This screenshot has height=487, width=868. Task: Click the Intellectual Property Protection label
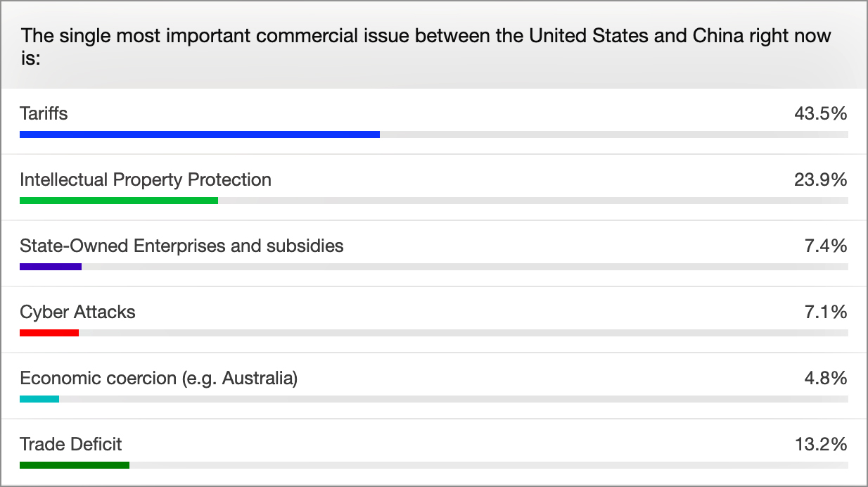pyautogui.click(x=146, y=179)
